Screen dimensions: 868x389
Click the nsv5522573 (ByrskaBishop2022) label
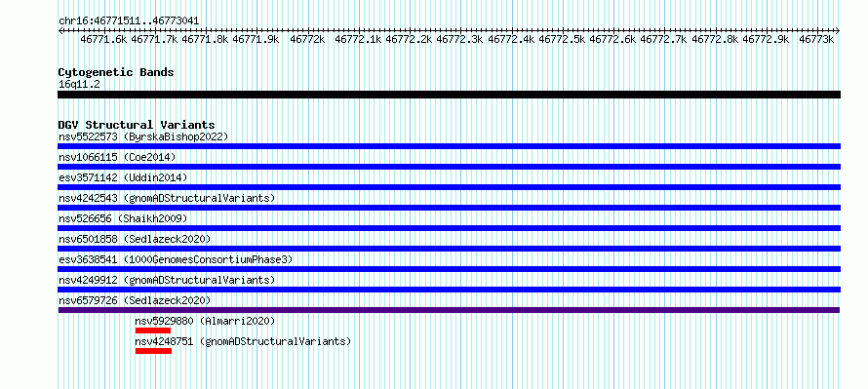pos(143,136)
